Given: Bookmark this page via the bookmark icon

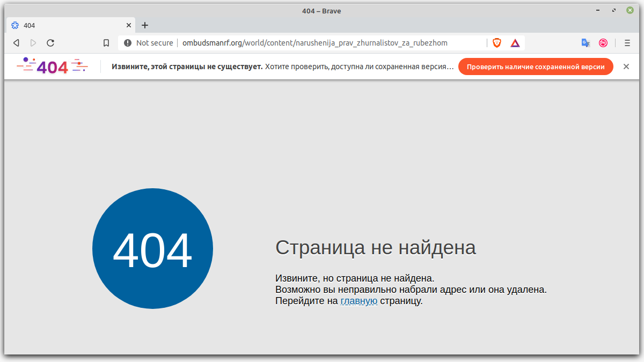Looking at the screenshot, I should pos(106,42).
